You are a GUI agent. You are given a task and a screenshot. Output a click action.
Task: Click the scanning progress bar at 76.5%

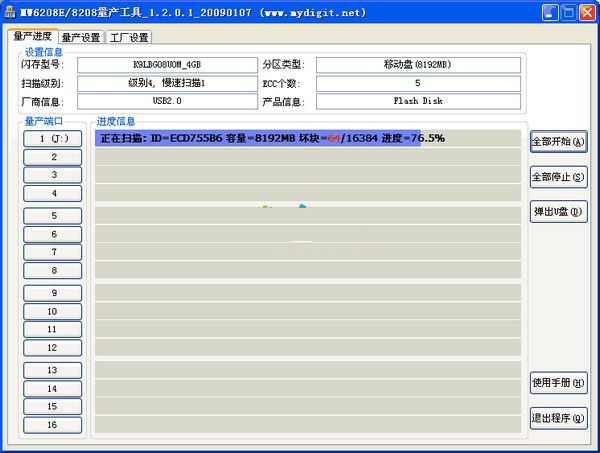308,138
